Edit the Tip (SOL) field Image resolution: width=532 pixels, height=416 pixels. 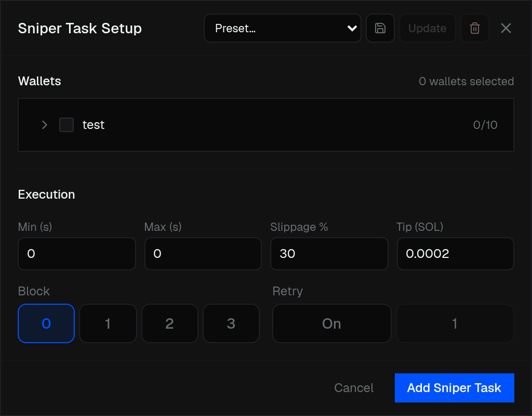click(x=455, y=254)
